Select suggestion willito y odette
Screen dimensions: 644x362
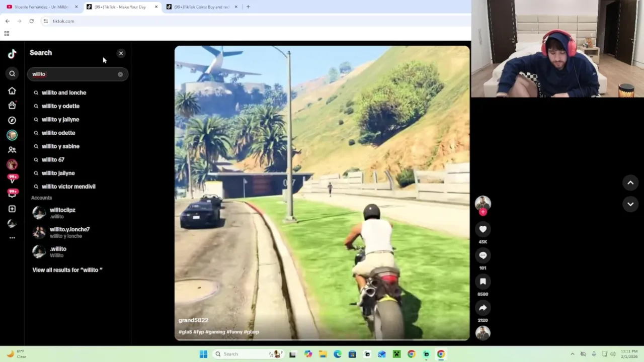pos(60,106)
